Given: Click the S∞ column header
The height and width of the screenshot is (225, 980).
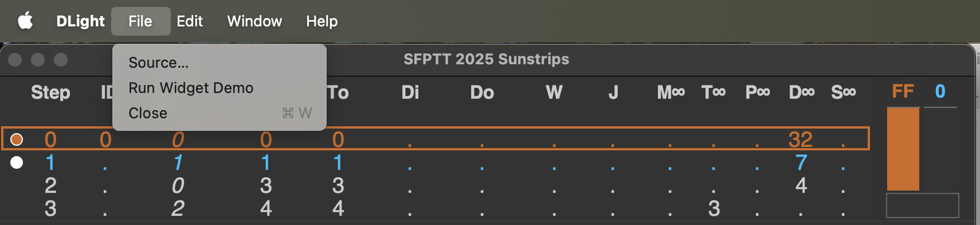Looking at the screenshot, I should 843,92.
